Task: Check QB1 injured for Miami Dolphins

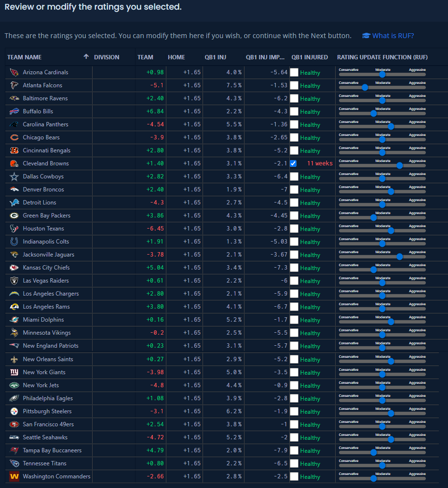Action: (x=294, y=320)
